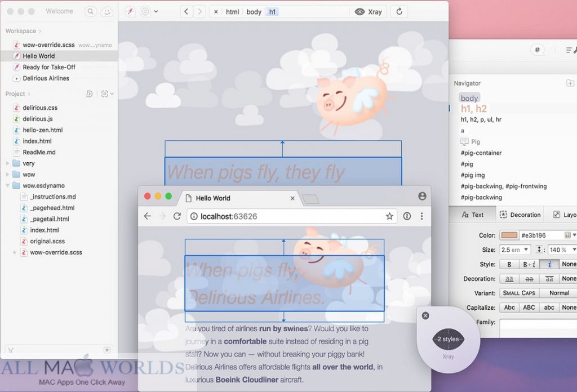Click the Workspace section header

pos(23,31)
